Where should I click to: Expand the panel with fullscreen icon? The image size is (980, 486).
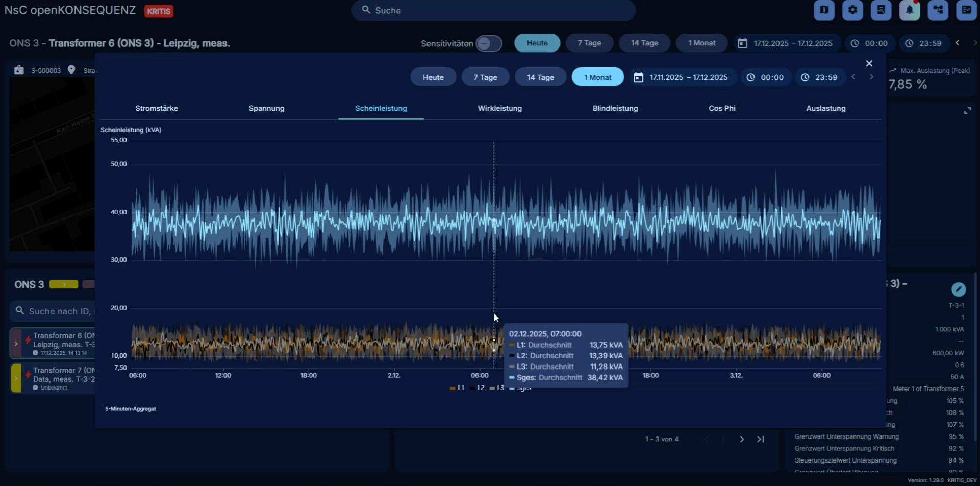click(967, 111)
